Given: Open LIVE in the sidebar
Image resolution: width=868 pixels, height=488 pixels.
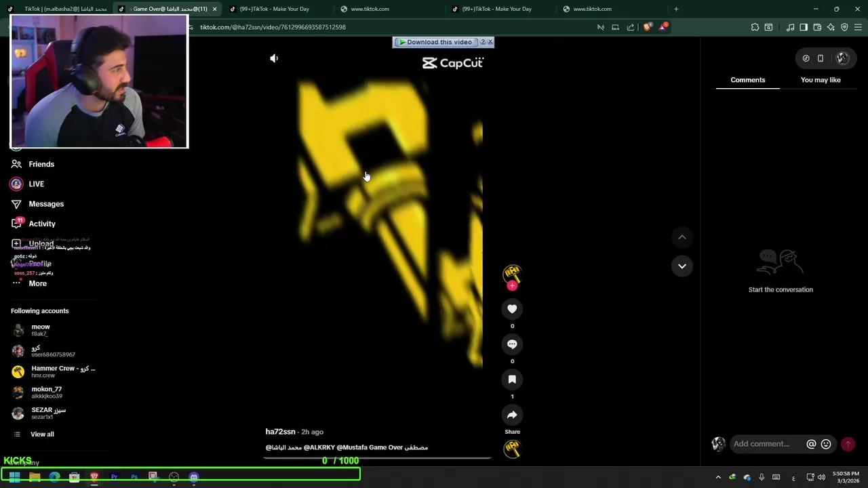Looking at the screenshot, I should [36, 184].
